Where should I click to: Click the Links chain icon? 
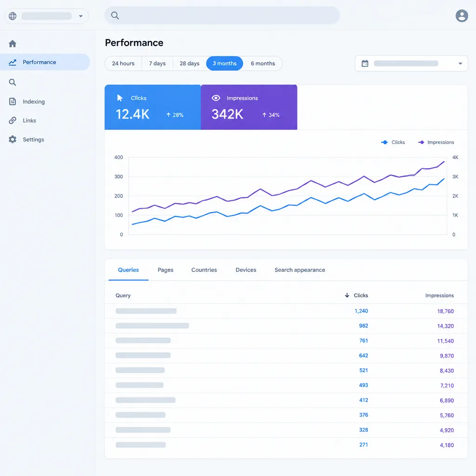pos(13,120)
